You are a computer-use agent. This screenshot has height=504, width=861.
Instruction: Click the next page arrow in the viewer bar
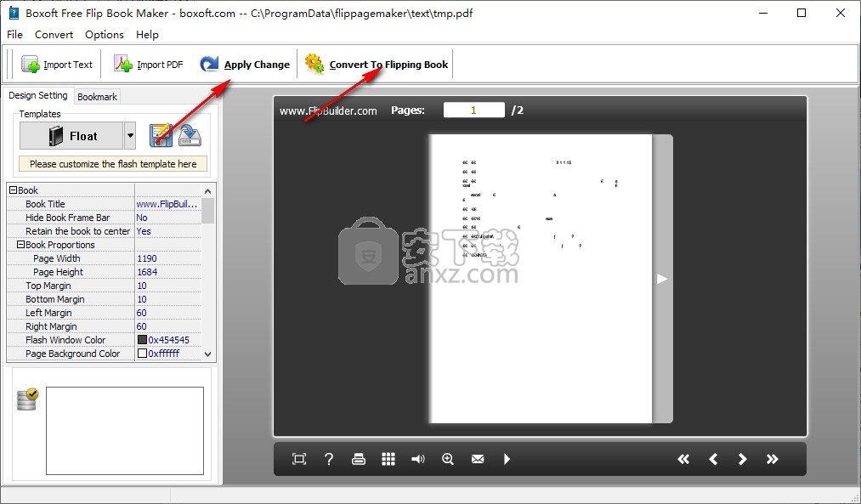[742, 459]
